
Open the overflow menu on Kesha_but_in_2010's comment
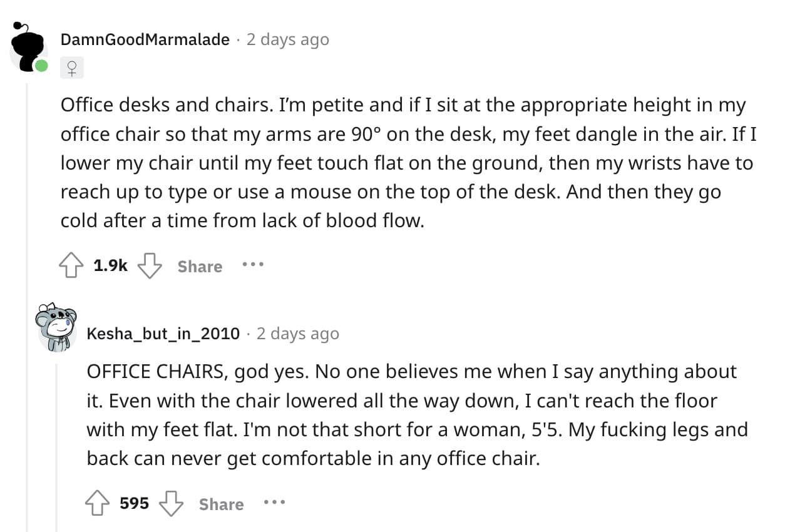[275, 501]
